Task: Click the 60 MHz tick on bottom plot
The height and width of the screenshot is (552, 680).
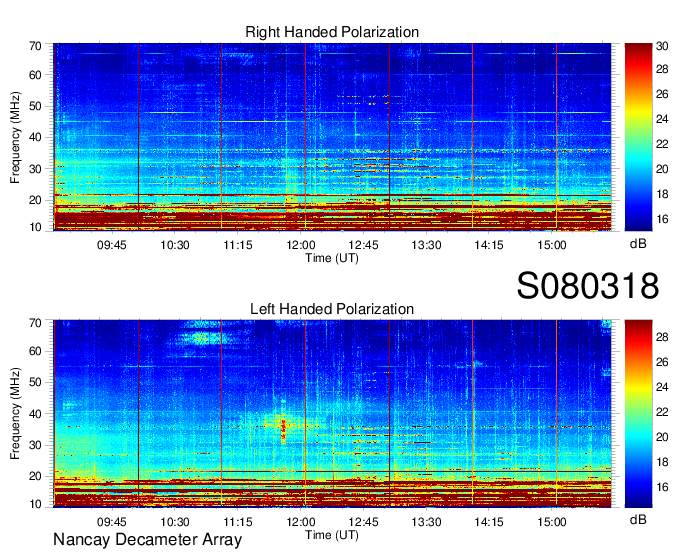Action: (x=35, y=351)
